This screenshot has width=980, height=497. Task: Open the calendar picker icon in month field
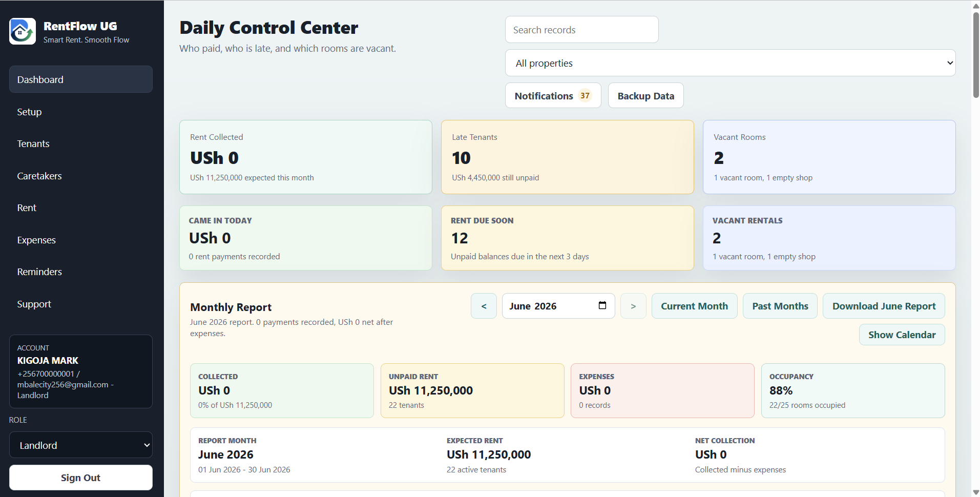602,305
